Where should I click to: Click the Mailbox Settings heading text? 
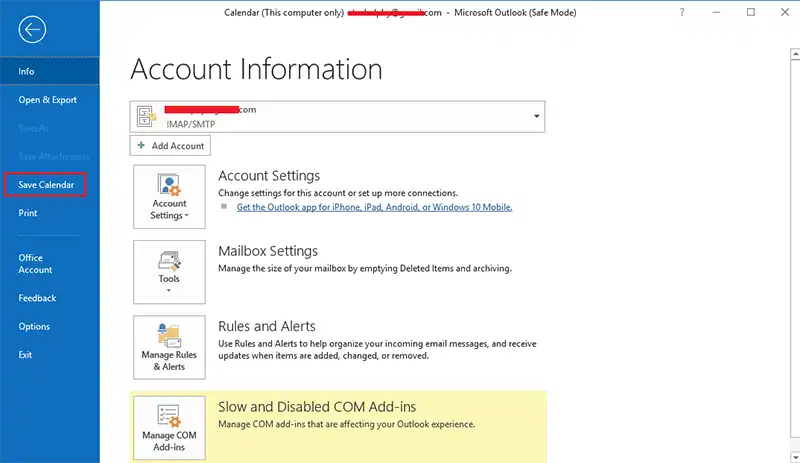268,251
